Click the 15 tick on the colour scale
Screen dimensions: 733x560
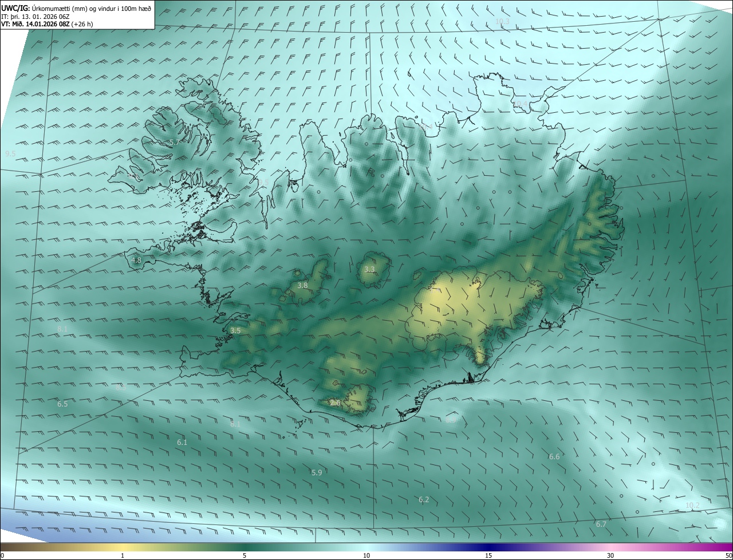click(x=488, y=555)
